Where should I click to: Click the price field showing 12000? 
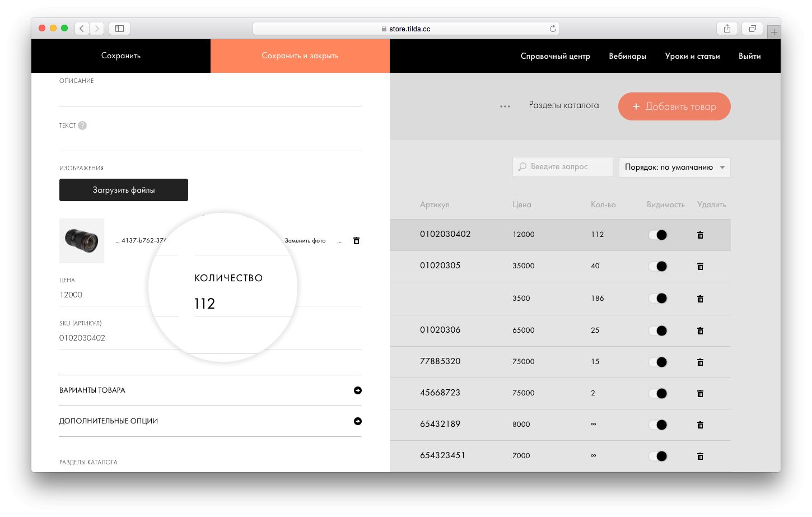pyautogui.click(x=104, y=295)
